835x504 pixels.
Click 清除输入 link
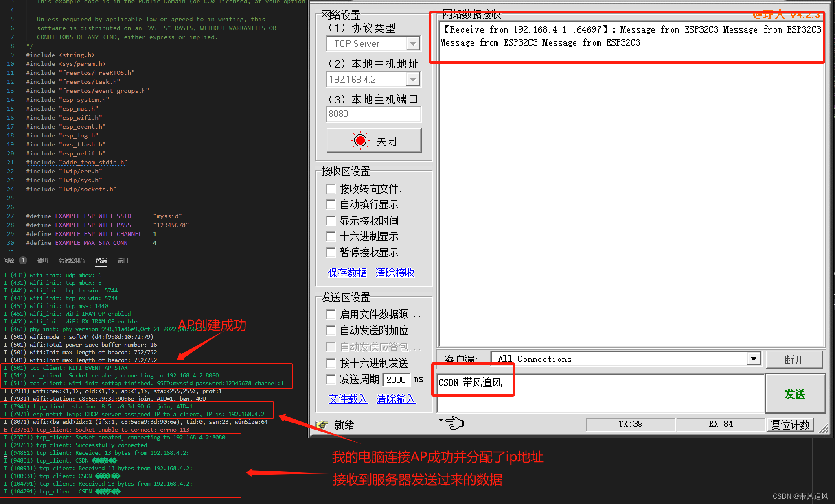[396, 399]
